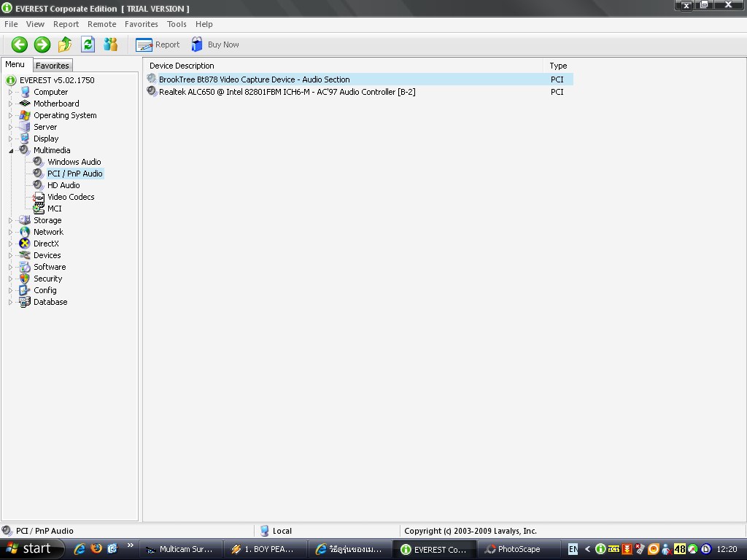Click the Motherboard icon in the tree
Viewport: 747px width, 560px height.
[x=25, y=104]
